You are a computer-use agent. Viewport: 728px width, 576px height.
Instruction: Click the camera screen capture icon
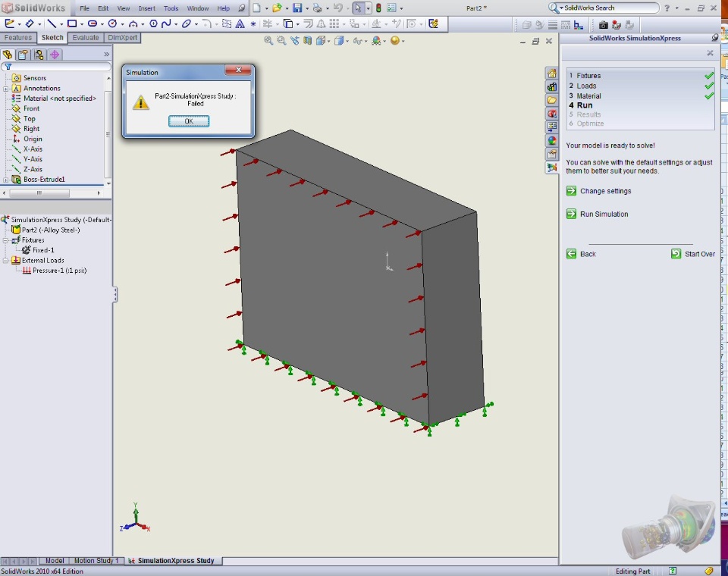pos(603,25)
